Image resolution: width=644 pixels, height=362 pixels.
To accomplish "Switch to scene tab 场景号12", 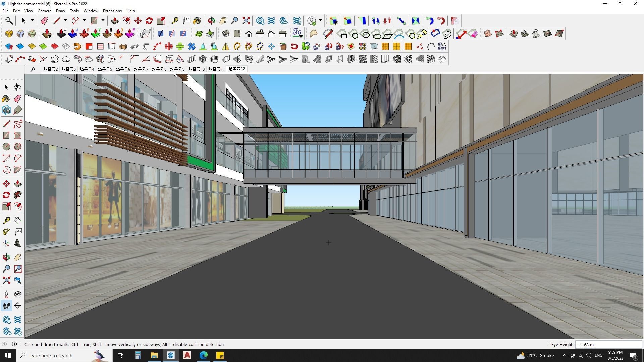I will 236,69.
